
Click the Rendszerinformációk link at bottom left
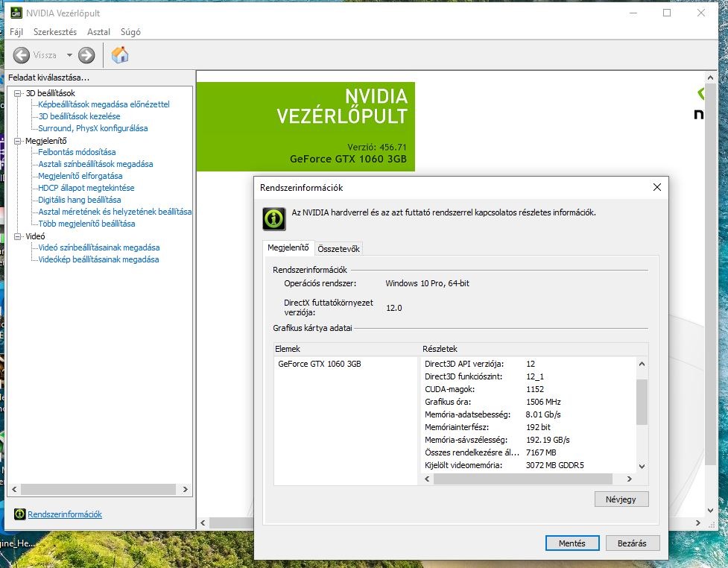click(65, 514)
